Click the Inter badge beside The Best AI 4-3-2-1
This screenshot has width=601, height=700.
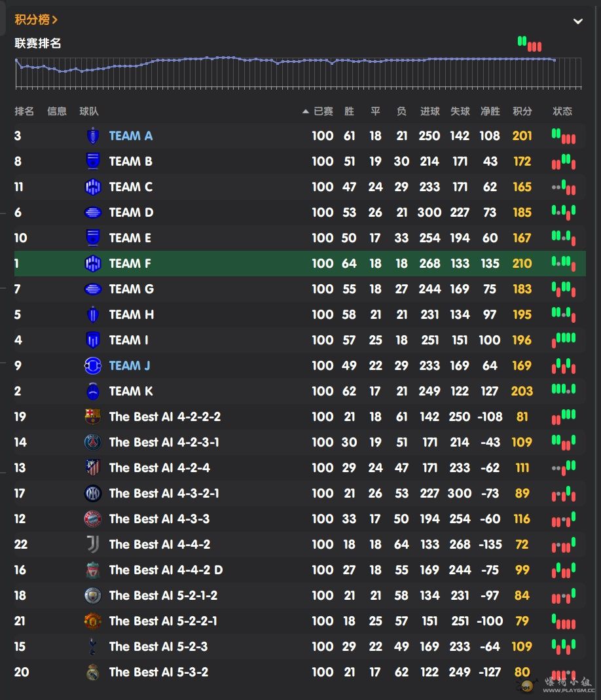pyautogui.click(x=93, y=493)
